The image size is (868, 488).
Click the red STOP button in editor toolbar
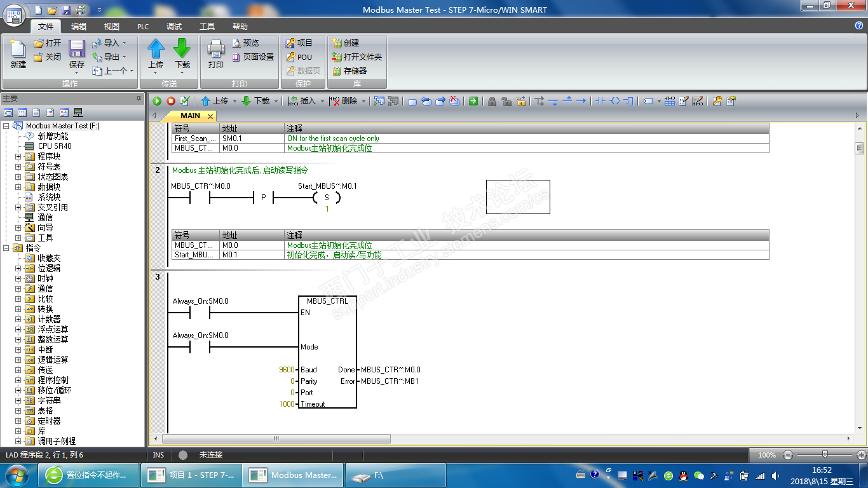click(171, 101)
